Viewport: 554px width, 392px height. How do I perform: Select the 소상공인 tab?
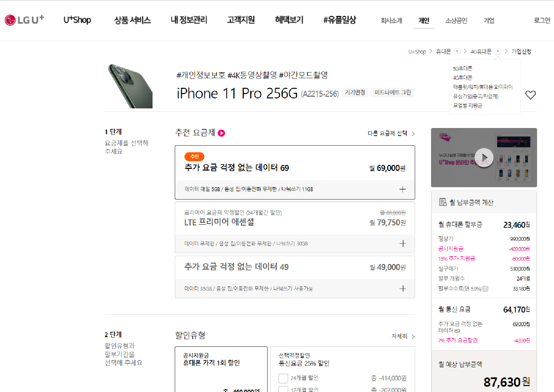pyautogui.click(x=456, y=21)
